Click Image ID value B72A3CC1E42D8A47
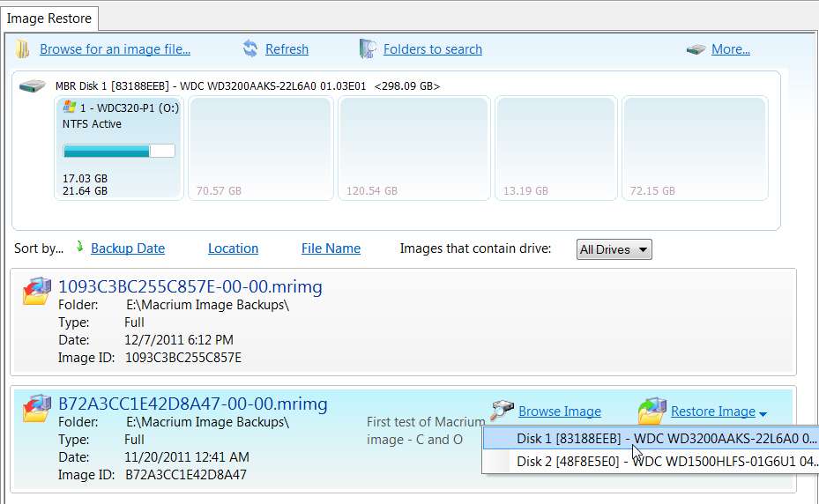Screen dimensions: 819x504 [186, 475]
